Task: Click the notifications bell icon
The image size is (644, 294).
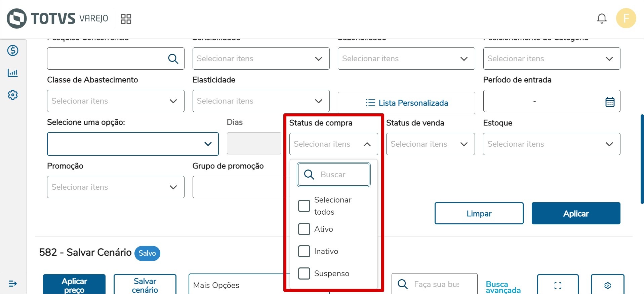Action: pos(601,19)
